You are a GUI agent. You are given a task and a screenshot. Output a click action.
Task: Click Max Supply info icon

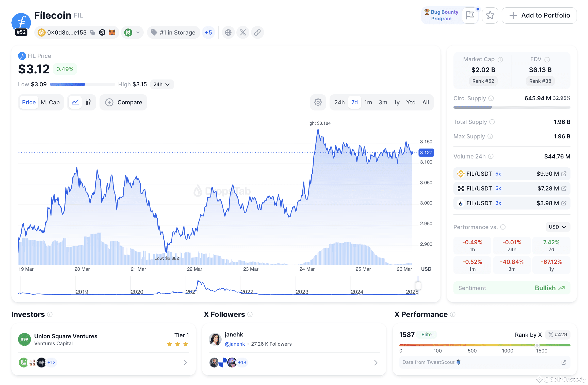490,136
